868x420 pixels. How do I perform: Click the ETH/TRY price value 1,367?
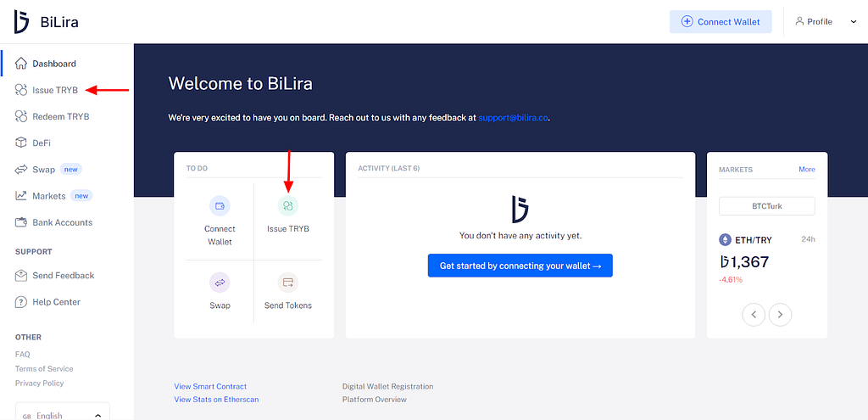click(x=745, y=261)
